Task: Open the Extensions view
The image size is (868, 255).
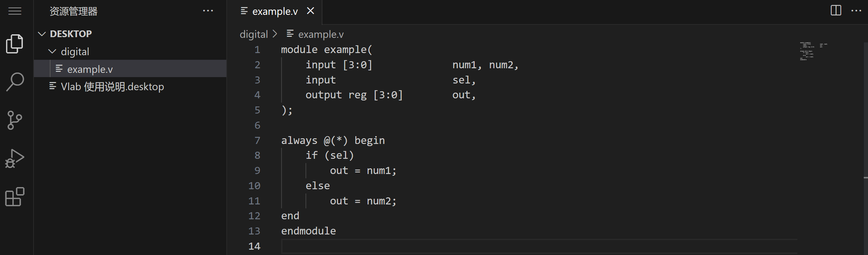Action: [x=15, y=197]
